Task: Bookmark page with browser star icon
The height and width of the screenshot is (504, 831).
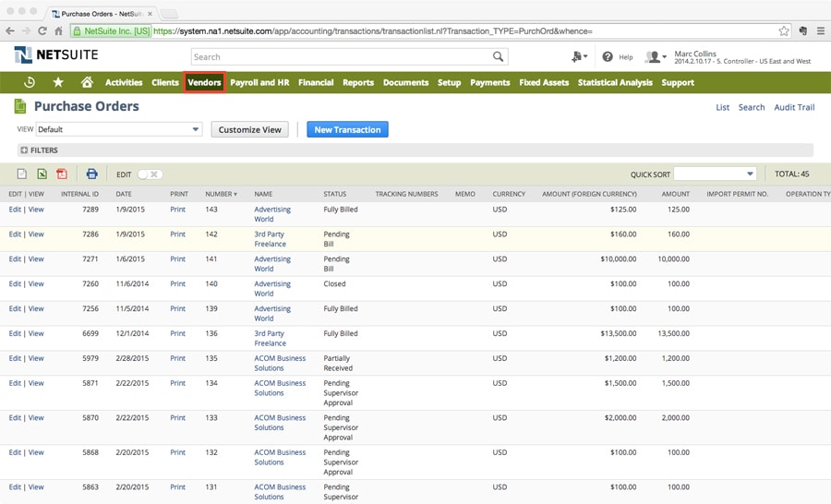Action: click(784, 30)
